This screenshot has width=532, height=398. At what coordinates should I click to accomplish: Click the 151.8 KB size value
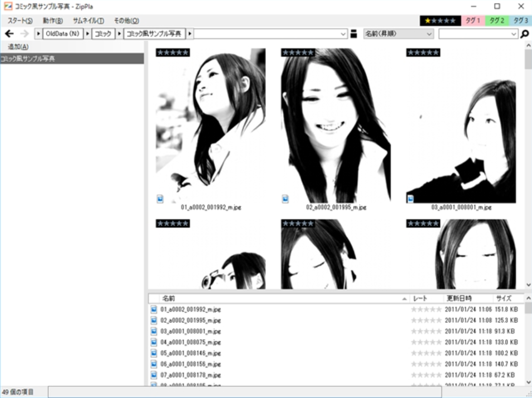(506, 309)
